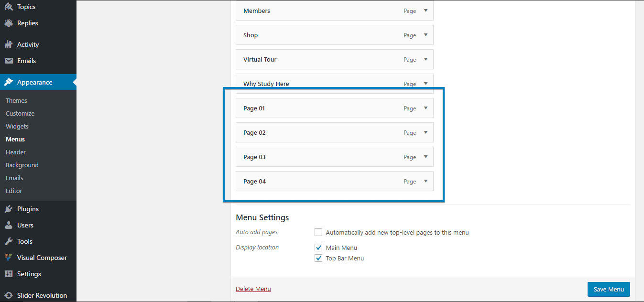The width and height of the screenshot is (644, 302).
Task: Click the Save Menu button
Action: pyautogui.click(x=609, y=289)
